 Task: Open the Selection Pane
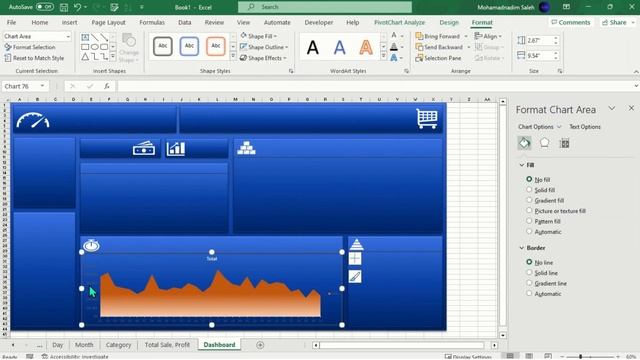click(438, 58)
